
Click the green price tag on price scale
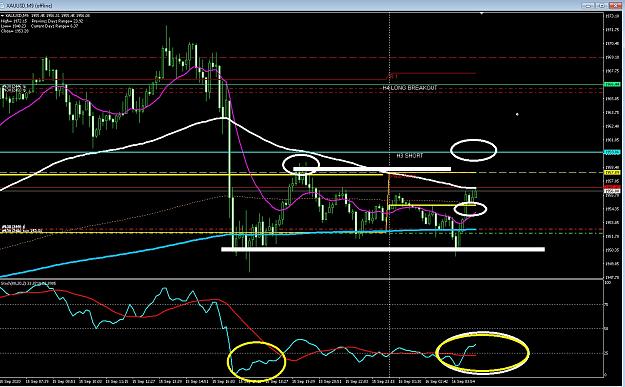coord(612,84)
